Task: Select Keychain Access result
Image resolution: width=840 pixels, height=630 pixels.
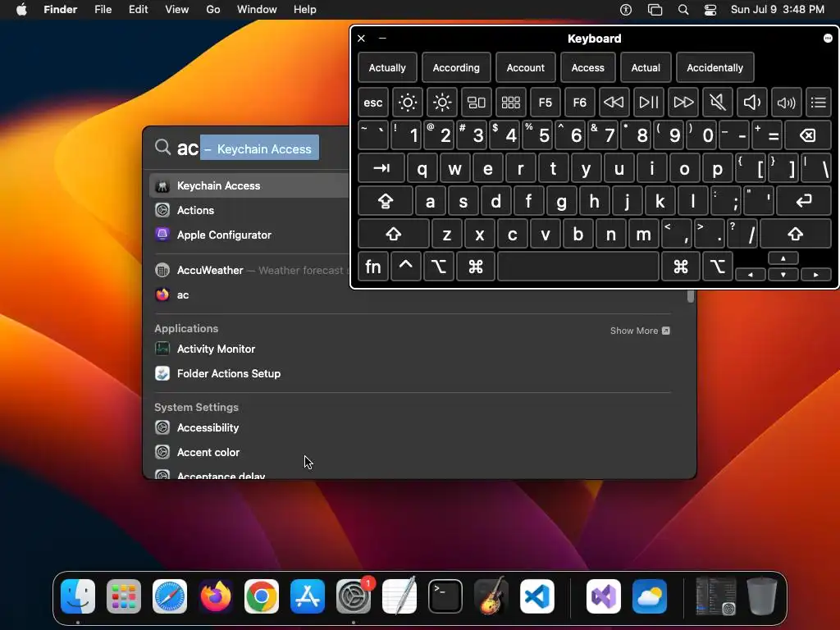Action: pyautogui.click(x=249, y=186)
